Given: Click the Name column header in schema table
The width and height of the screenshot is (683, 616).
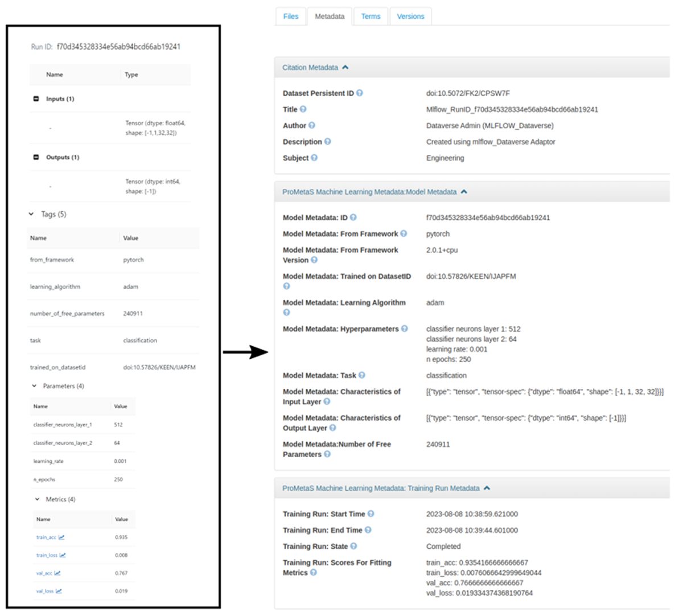Looking at the screenshot, I should tap(55, 75).
